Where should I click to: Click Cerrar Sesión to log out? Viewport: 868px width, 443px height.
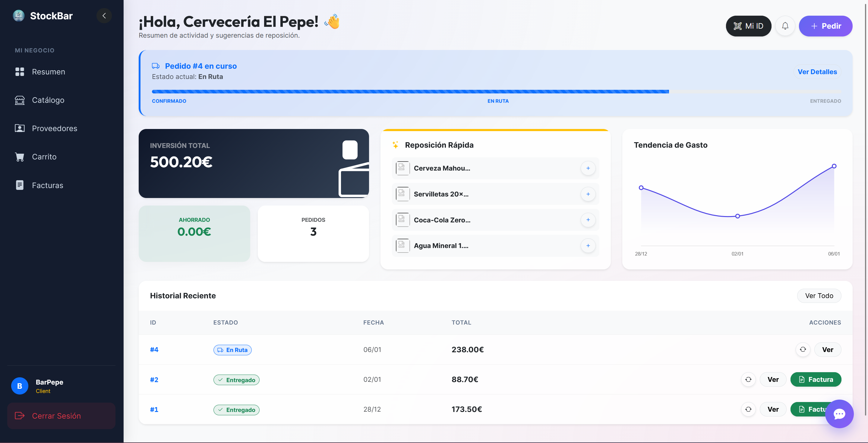click(62, 416)
